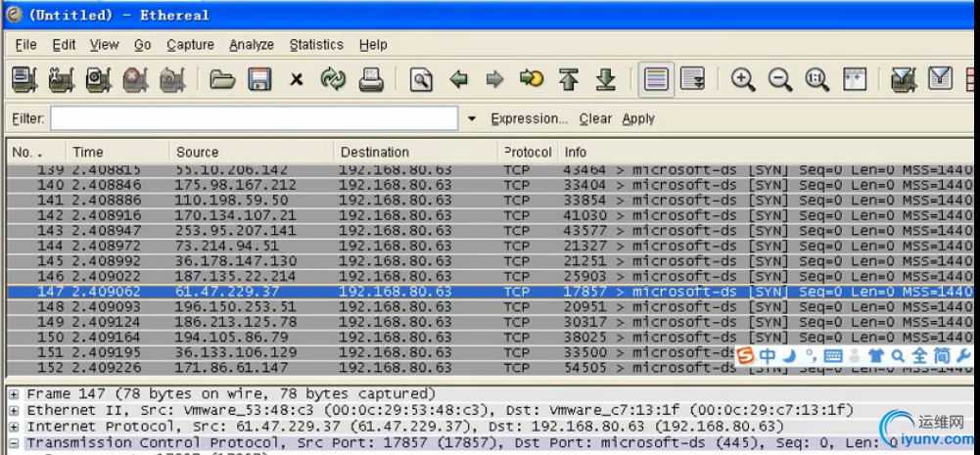Sort by the Info column header
Image resolution: width=980 pixels, height=455 pixels.
(x=766, y=153)
